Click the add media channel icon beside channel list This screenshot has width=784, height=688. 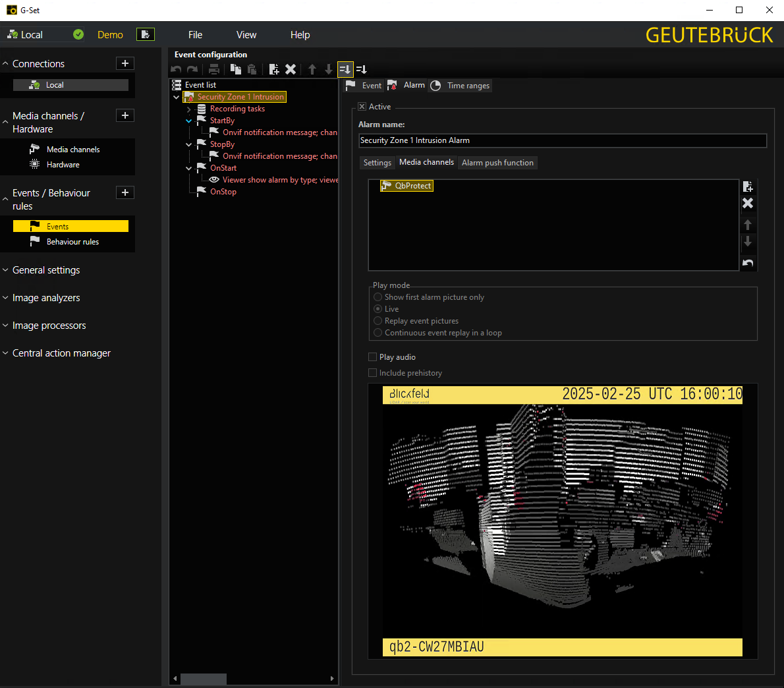click(748, 186)
